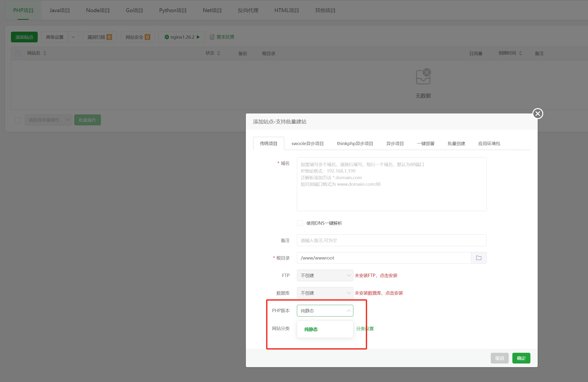
Task: Close the add-site dialog with X icon
Action: point(538,114)
